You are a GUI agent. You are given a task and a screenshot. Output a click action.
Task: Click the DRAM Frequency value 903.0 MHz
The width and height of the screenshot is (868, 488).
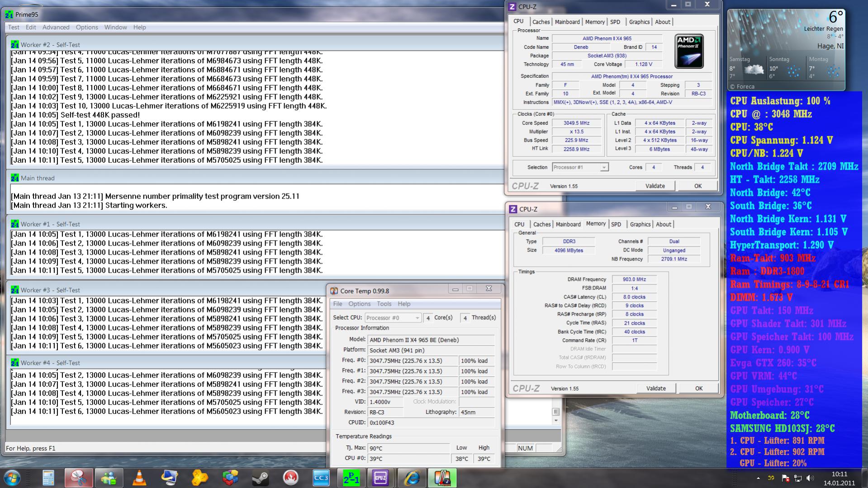point(634,280)
